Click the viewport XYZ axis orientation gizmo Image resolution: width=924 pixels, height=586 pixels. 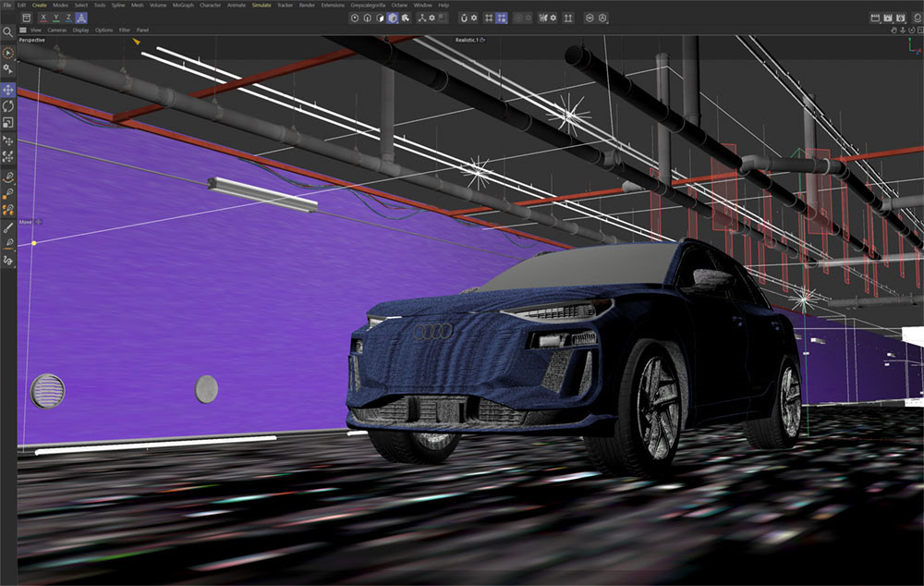click(915, 46)
